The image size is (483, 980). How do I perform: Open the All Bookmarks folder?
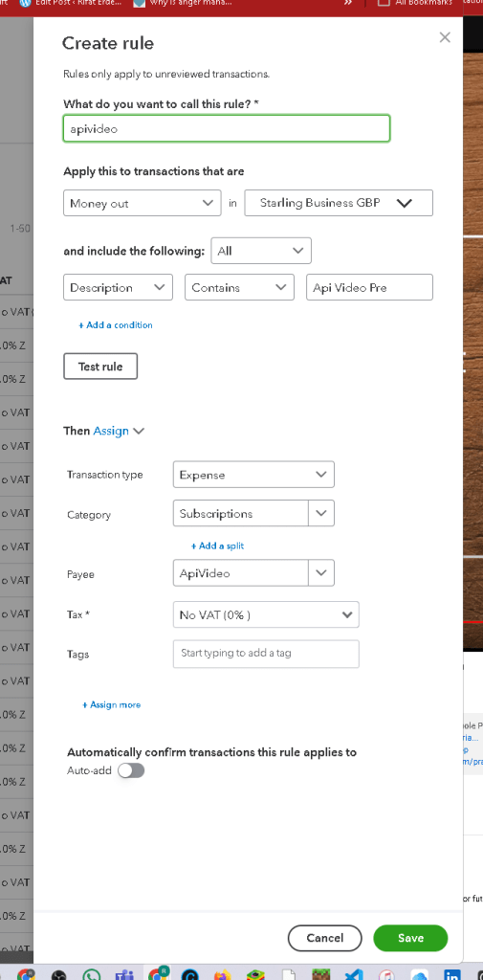pyautogui.click(x=414, y=3)
